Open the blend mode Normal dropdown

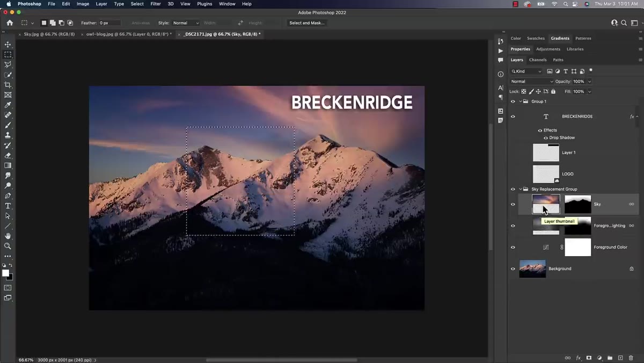click(531, 82)
